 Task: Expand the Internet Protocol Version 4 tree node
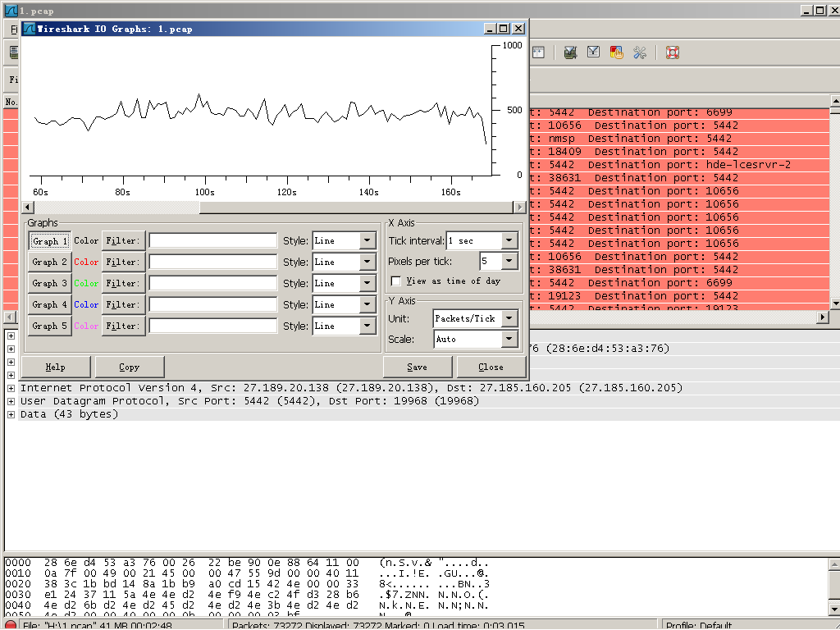click(11, 388)
